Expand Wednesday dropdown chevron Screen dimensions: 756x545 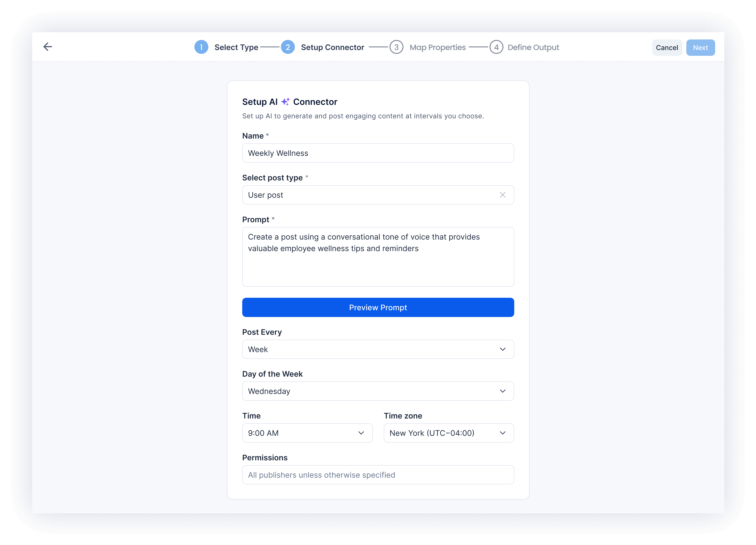(503, 391)
